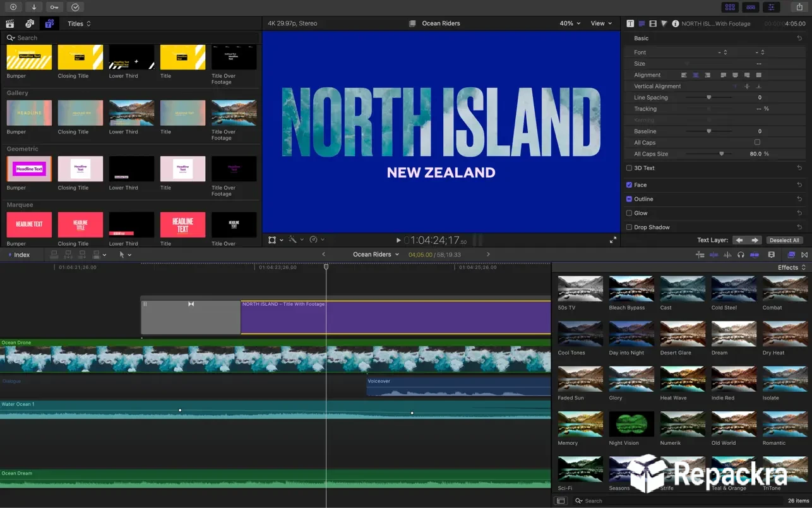Adjust the Line Spacing slider
This screenshot has width=812, height=508.
point(709,98)
